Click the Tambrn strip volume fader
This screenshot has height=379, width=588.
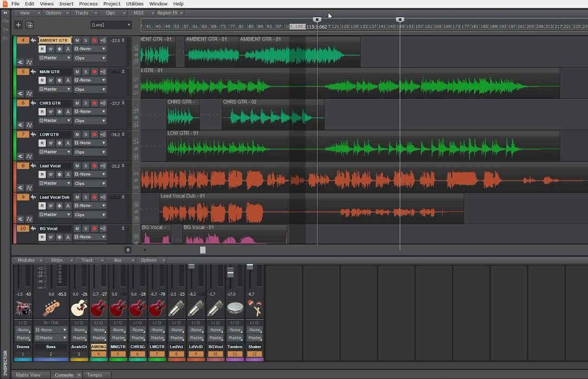[x=230, y=273]
